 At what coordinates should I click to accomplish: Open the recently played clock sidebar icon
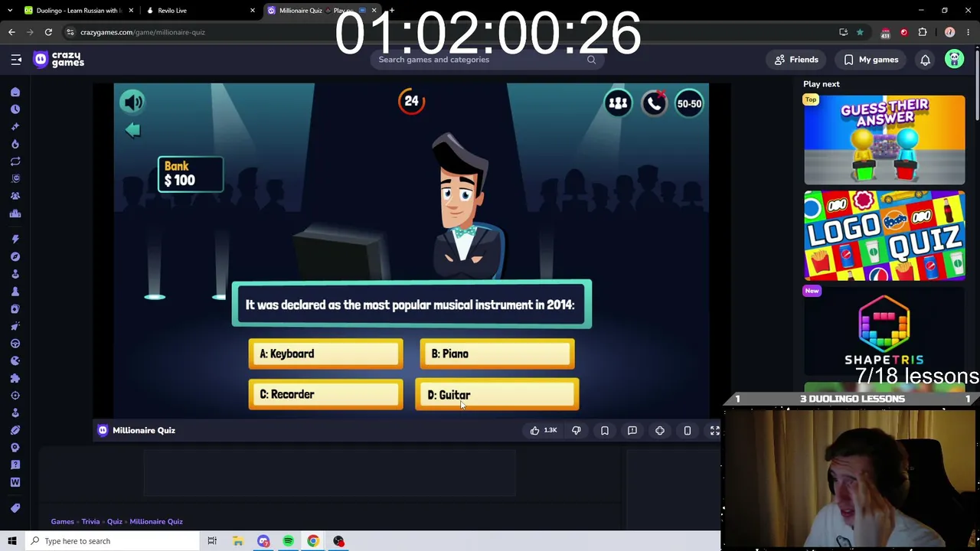click(x=15, y=109)
